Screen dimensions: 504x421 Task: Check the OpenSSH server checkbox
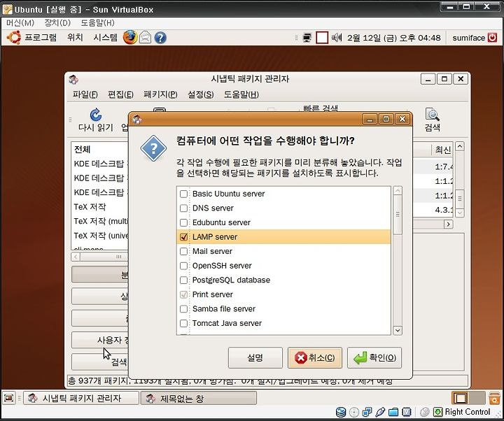183,266
